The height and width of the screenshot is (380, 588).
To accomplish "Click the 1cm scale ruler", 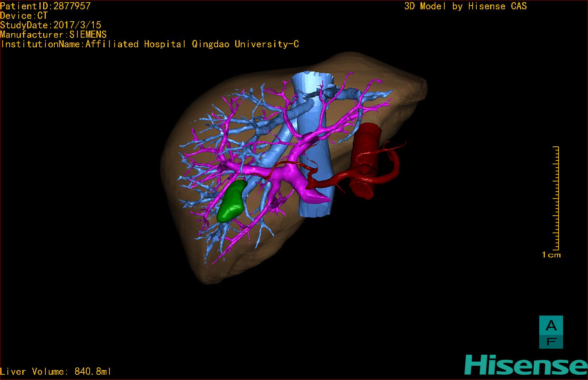I will click(556, 198).
